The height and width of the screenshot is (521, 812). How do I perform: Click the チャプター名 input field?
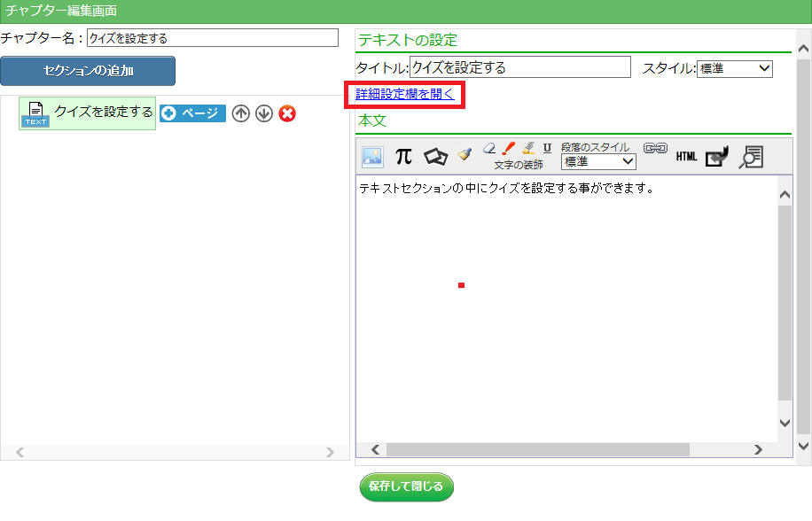pos(213,38)
